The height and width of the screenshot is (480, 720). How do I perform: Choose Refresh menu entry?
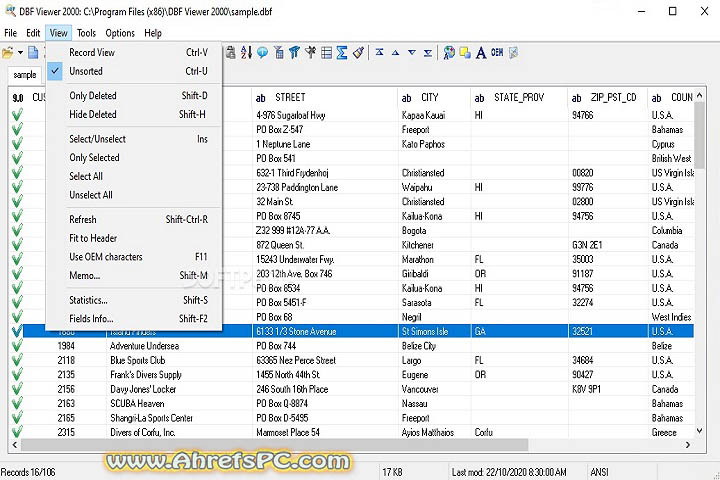[x=135, y=219]
